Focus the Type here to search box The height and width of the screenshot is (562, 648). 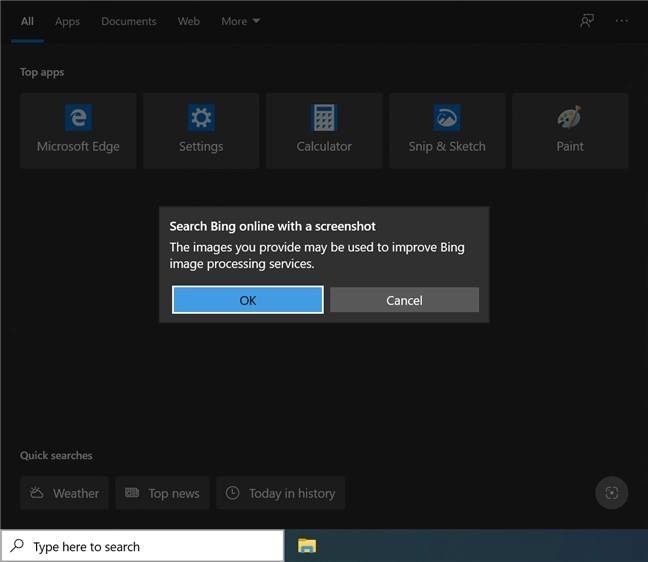pyautogui.click(x=143, y=546)
